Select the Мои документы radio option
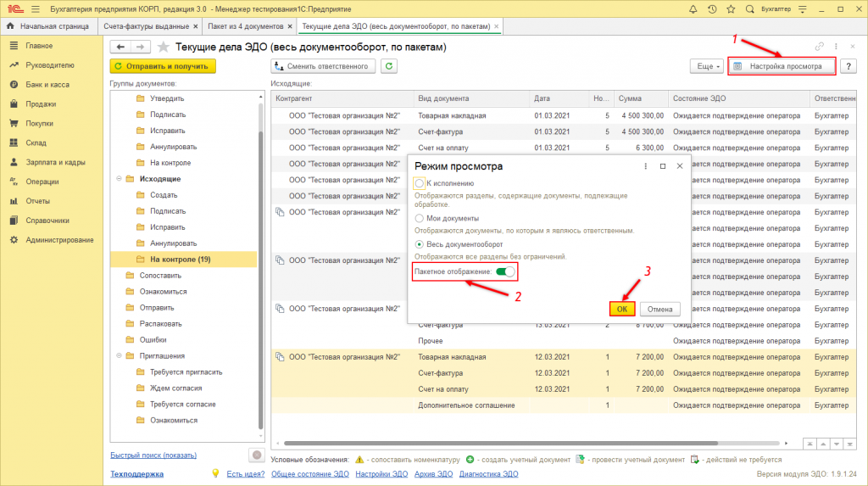Screen dimensions: 868x486 [x=419, y=218]
